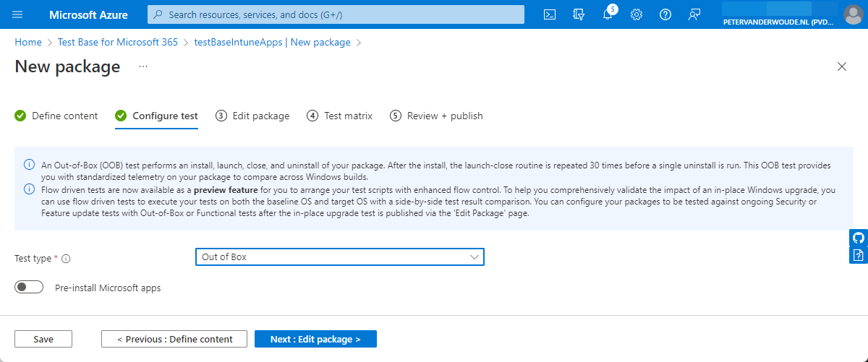Click Next : Edit package button

[315, 339]
